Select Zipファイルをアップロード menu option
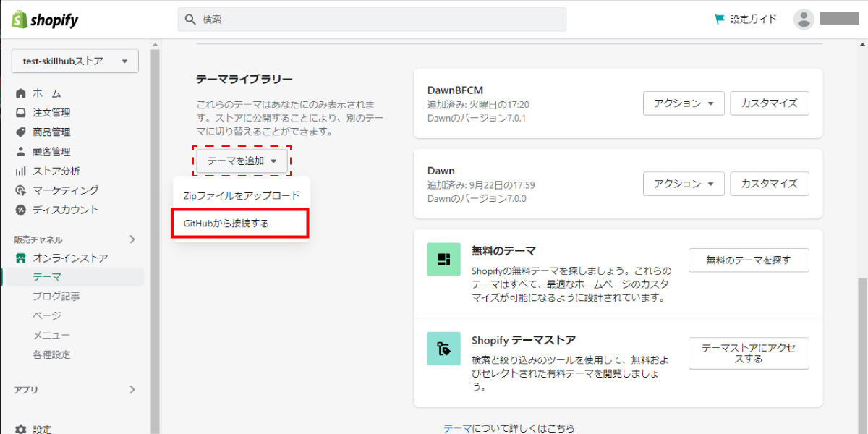The image size is (868, 434). [242, 195]
